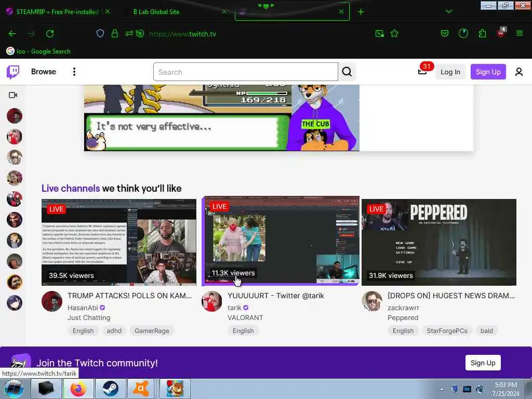Click the Log In button
The width and height of the screenshot is (532, 399).
pos(450,72)
